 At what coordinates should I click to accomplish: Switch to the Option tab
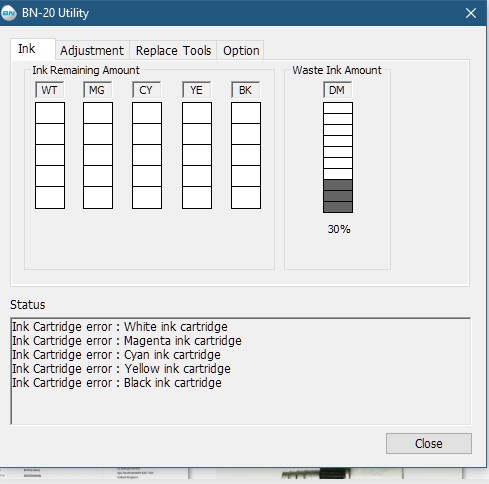[241, 51]
